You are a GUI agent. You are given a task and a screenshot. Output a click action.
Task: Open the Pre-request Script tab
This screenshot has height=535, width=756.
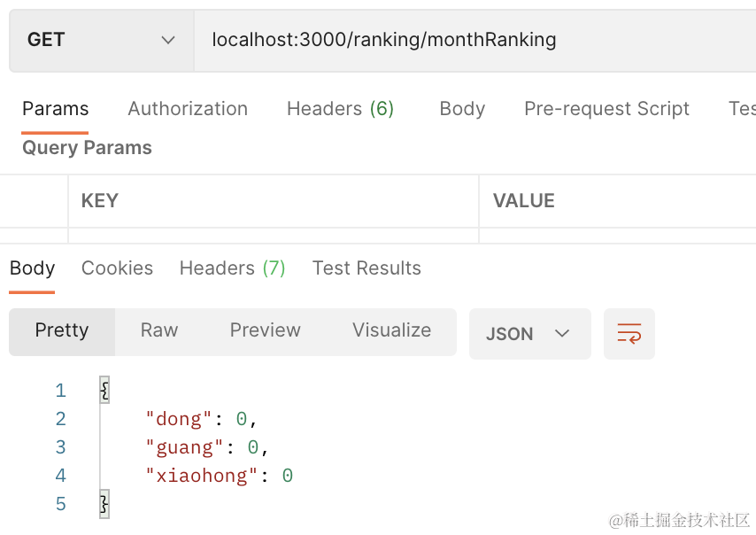tap(606, 109)
